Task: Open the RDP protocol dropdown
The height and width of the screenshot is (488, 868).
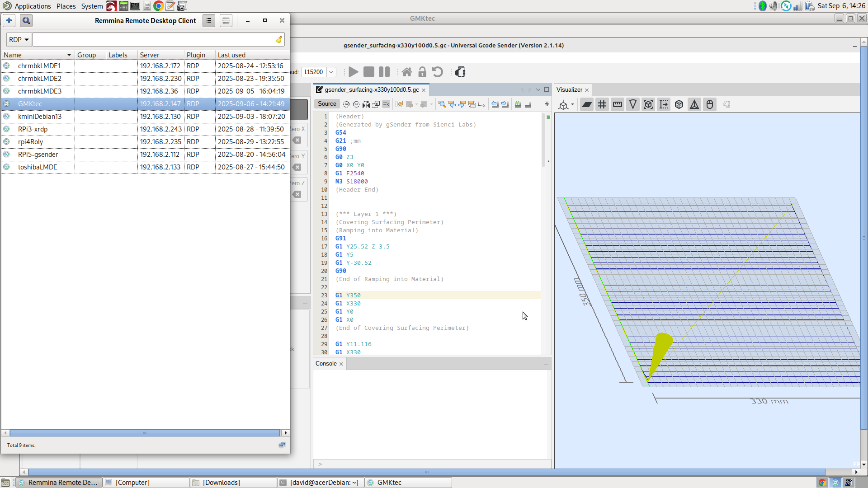Action: (x=19, y=40)
